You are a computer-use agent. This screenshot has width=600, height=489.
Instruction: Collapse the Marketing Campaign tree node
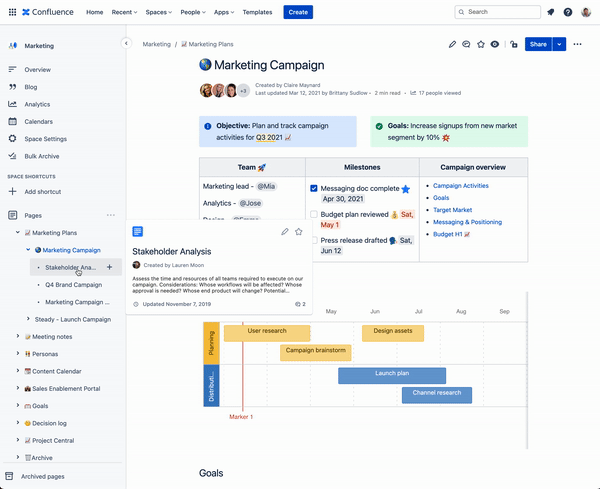tap(28, 249)
